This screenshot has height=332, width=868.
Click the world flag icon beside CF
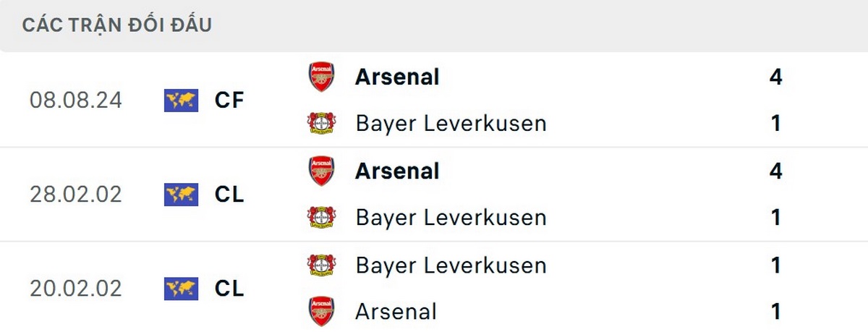181,100
